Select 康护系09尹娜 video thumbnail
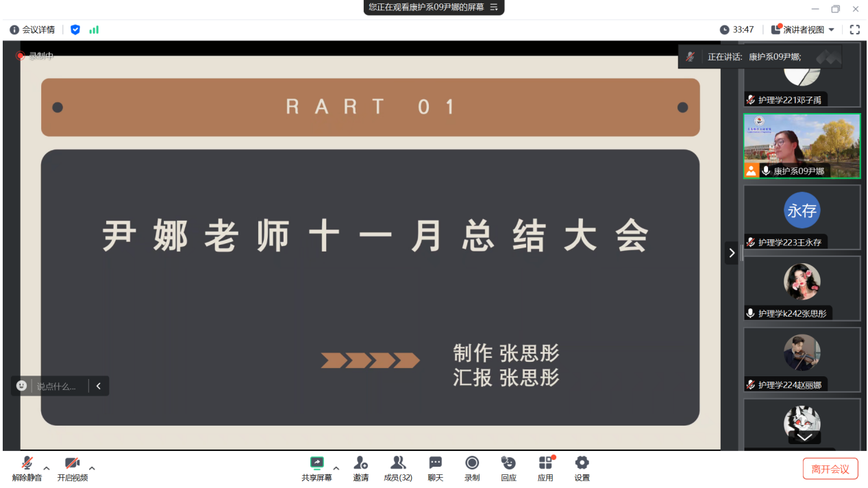The height and width of the screenshot is (488, 868). (802, 146)
